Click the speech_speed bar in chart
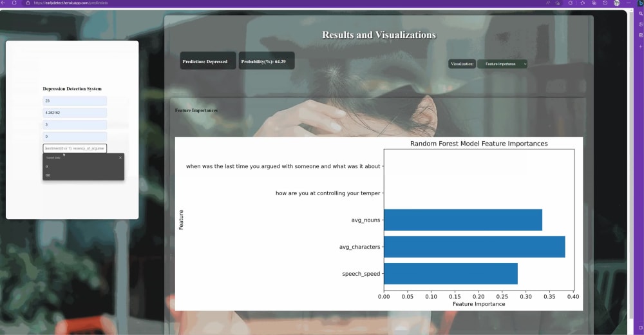The image size is (644, 335). (451, 273)
